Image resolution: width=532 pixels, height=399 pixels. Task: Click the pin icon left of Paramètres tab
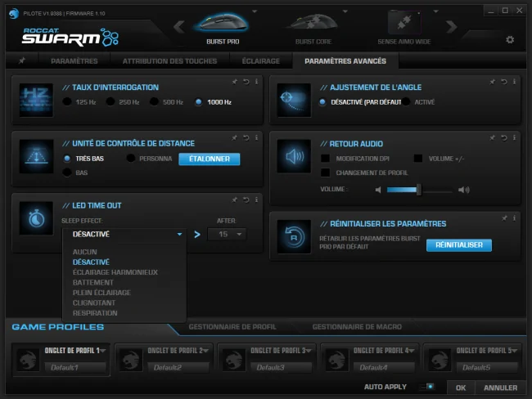point(22,61)
